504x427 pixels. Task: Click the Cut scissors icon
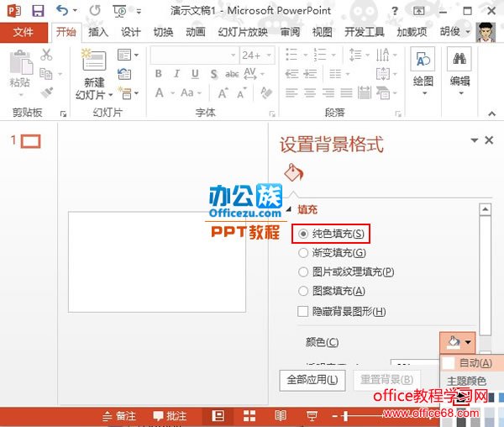[x=46, y=55]
